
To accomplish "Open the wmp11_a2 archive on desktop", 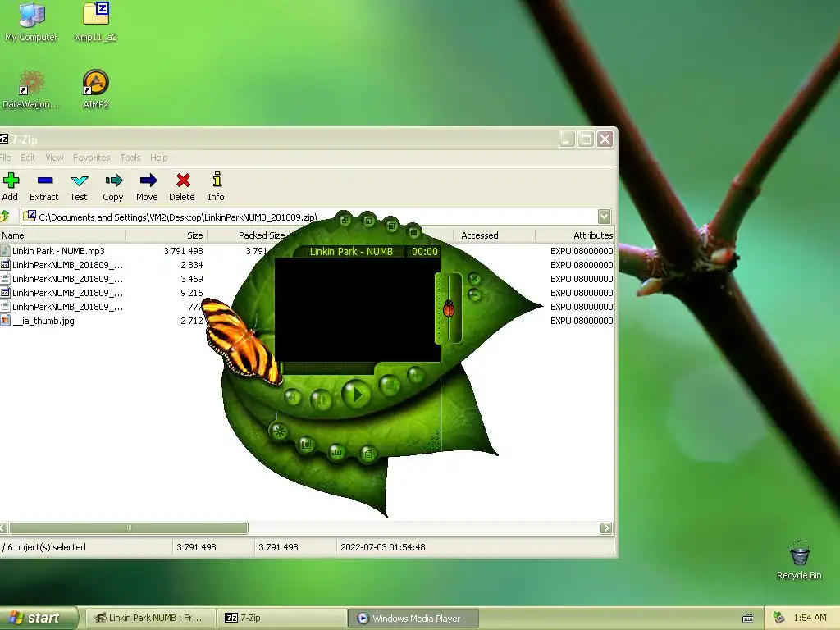I will [96, 22].
